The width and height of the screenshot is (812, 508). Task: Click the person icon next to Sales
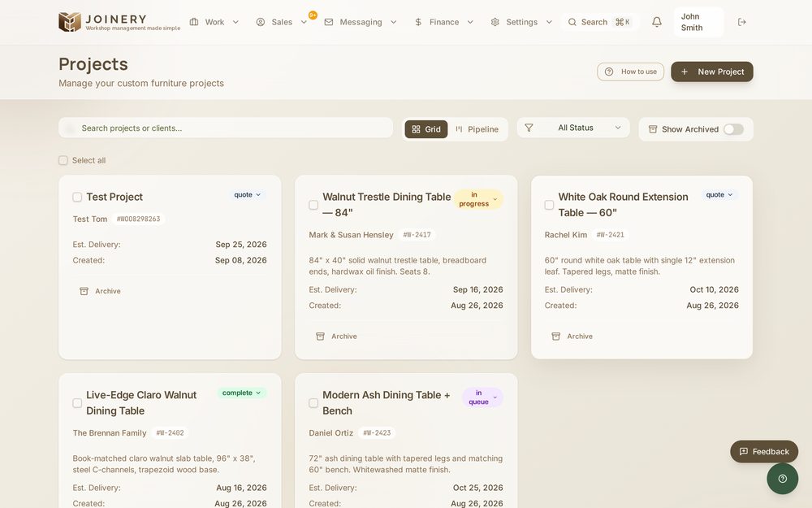(261, 22)
